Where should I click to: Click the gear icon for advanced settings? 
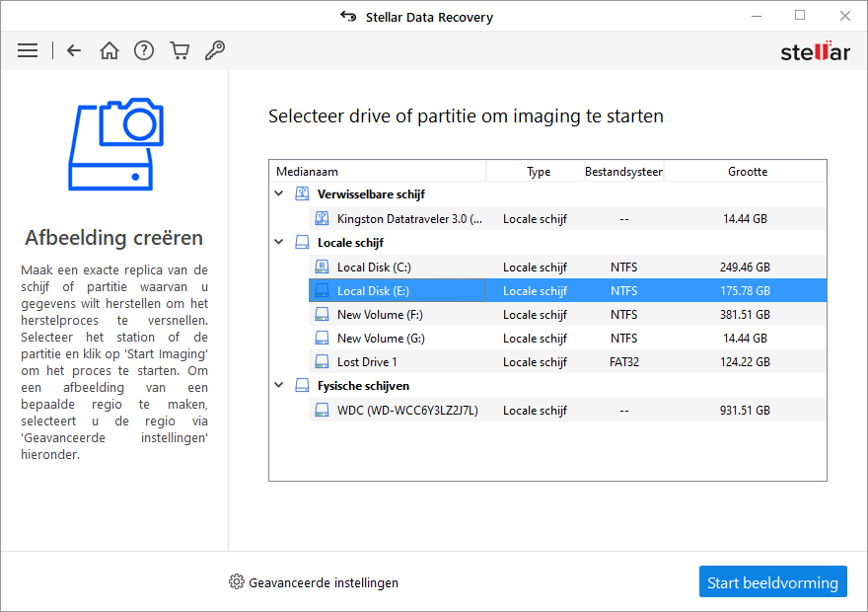click(237, 581)
